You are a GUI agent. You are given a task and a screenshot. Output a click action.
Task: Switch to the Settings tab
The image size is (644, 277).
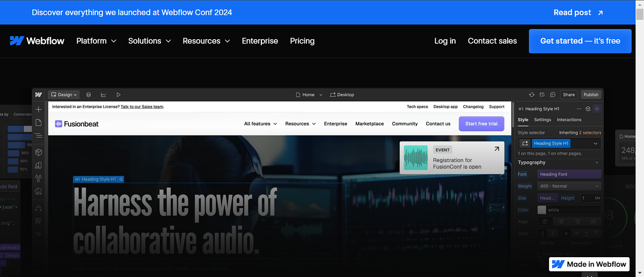[x=542, y=120]
